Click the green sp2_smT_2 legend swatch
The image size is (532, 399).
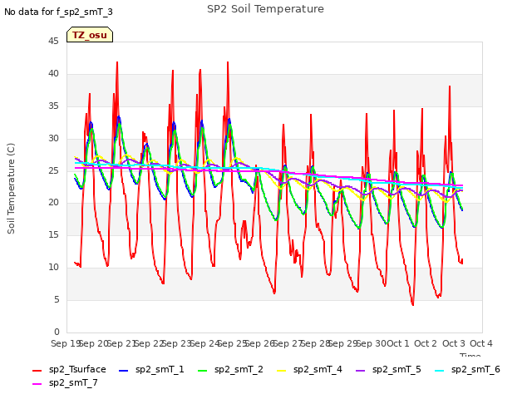coord(202,371)
